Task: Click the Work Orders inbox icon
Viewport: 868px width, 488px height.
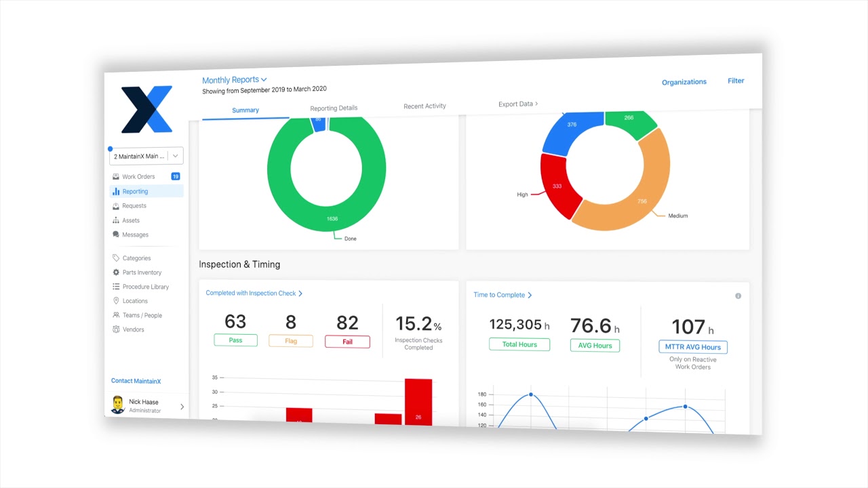Action: 116,177
